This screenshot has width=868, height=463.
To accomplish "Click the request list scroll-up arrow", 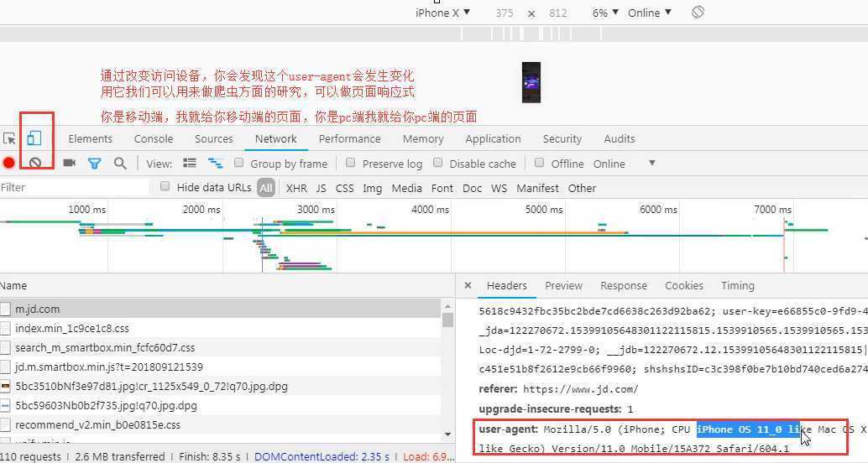I will 447,304.
